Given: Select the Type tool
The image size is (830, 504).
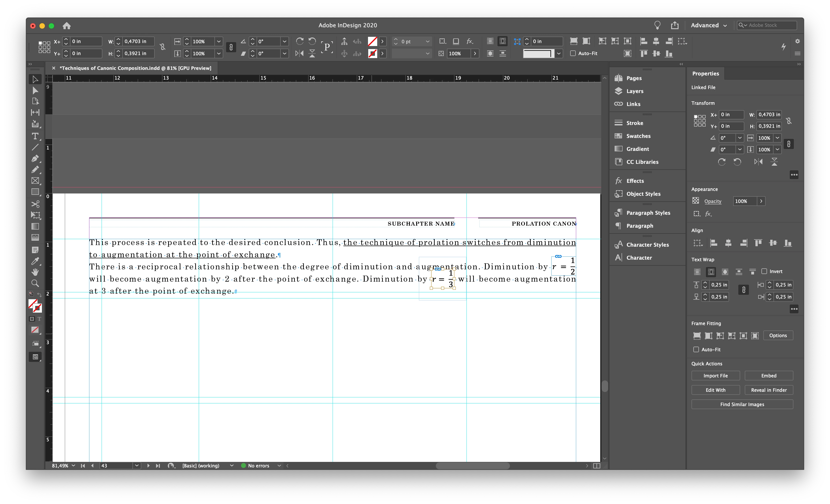Looking at the screenshot, I should coord(35,136).
